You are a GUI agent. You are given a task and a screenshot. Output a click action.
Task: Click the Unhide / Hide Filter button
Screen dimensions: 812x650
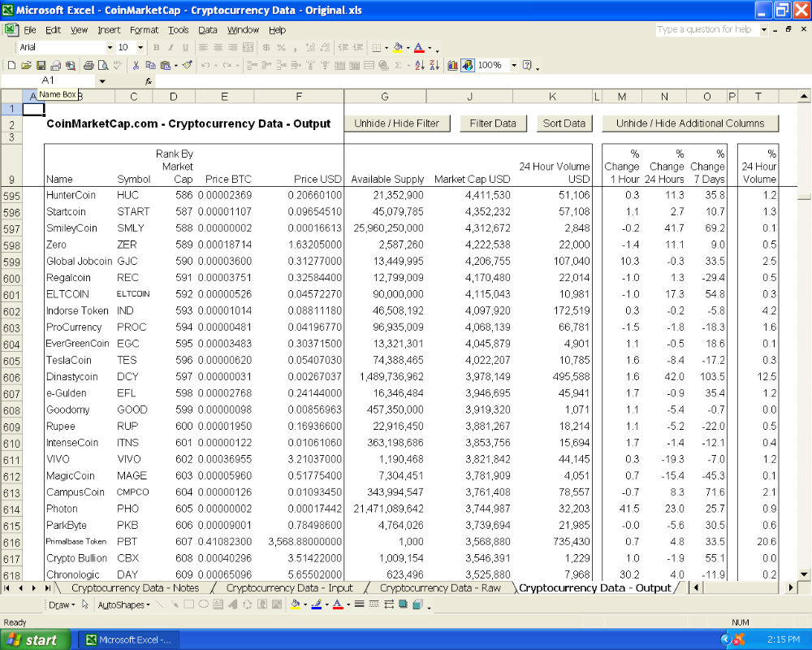[397, 123]
